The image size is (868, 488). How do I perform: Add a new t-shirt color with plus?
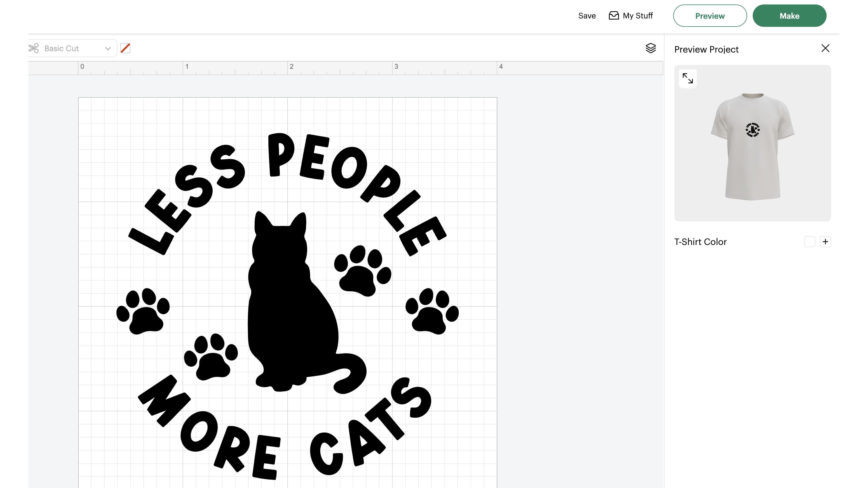pos(825,241)
